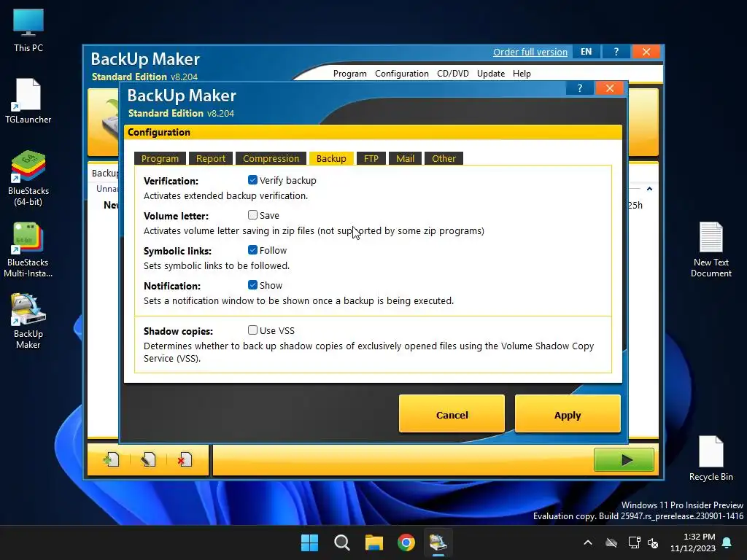Open the Report tab
Viewport: 747px width, 560px height.
(211, 158)
